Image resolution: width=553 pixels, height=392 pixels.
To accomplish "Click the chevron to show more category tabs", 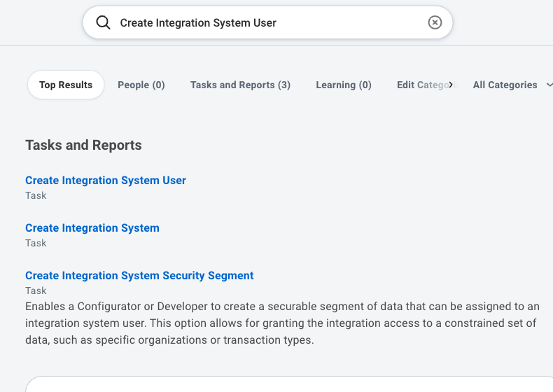I will (x=451, y=85).
